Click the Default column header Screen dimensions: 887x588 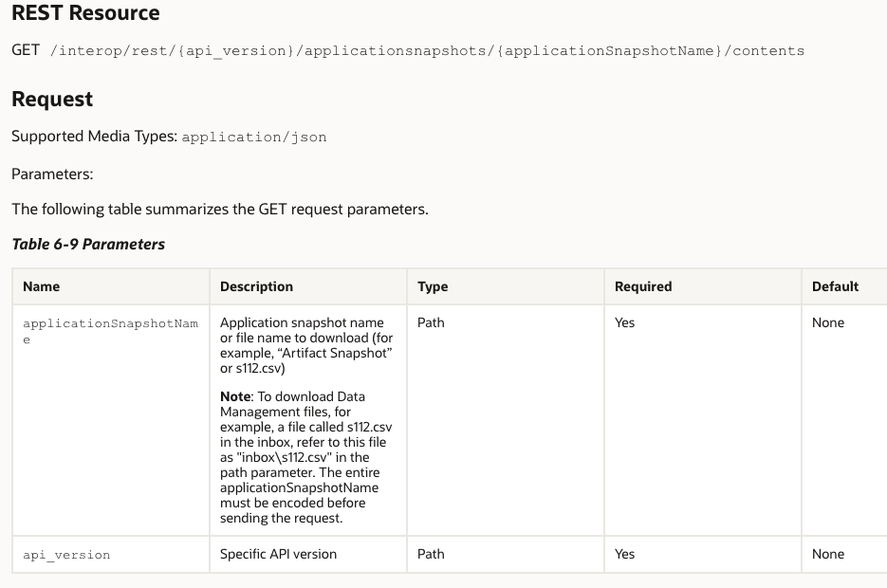835,286
